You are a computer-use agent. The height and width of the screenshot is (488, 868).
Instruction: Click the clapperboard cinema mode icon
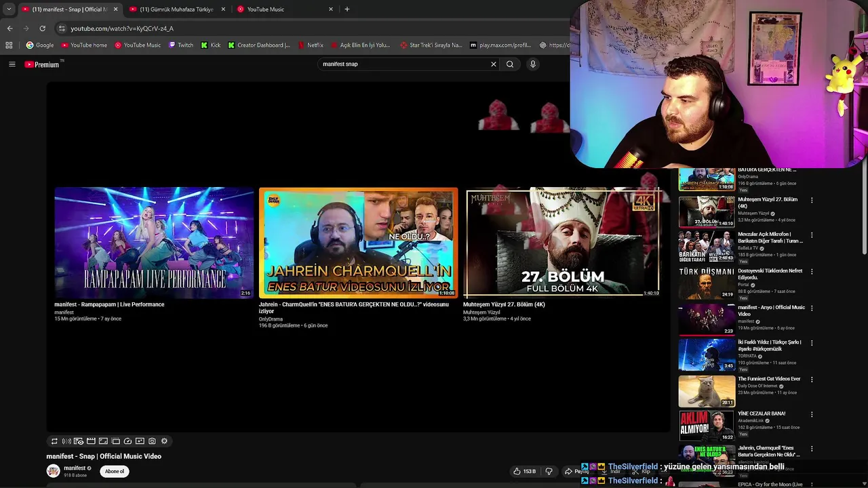click(91, 441)
